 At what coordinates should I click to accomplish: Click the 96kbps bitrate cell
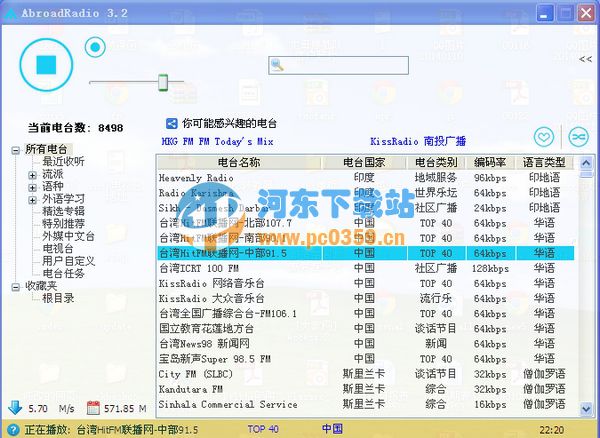(490, 178)
